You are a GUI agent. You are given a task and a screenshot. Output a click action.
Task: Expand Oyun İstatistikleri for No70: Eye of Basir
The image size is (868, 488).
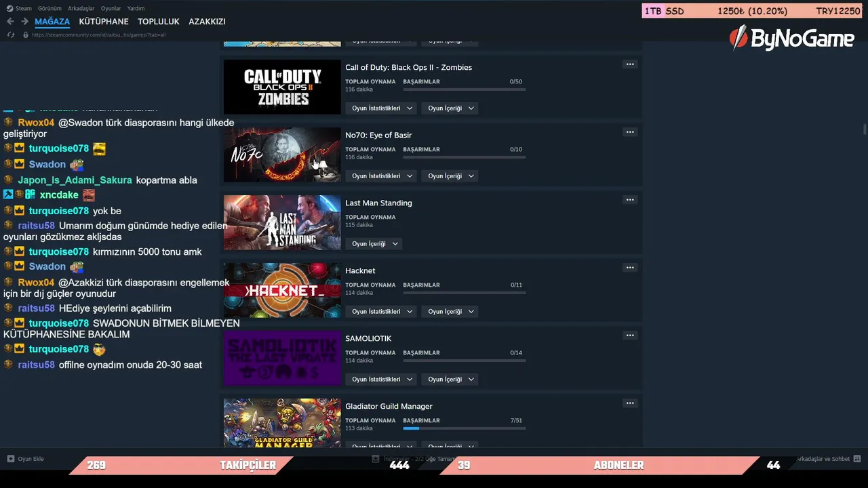[x=382, y=176]
